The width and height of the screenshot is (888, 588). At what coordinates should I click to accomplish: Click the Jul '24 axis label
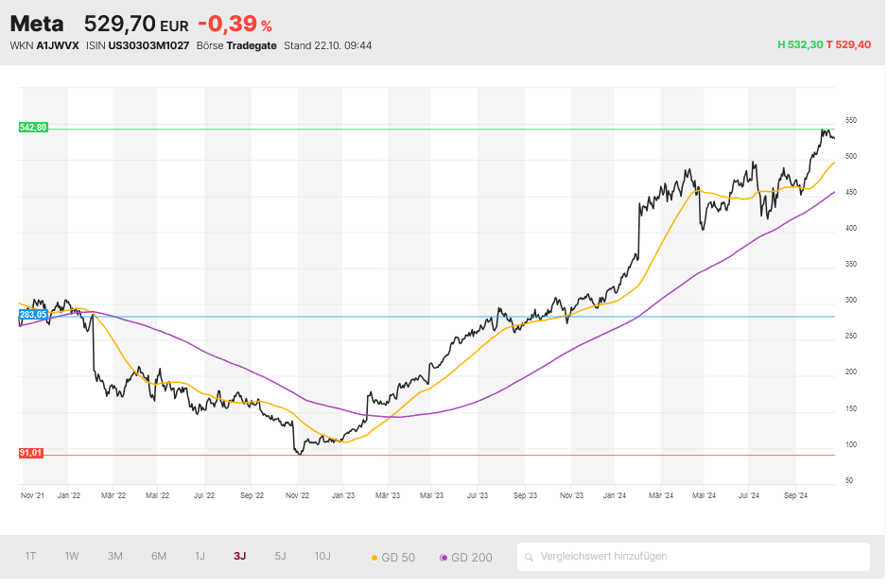click(x=749, y=495)
